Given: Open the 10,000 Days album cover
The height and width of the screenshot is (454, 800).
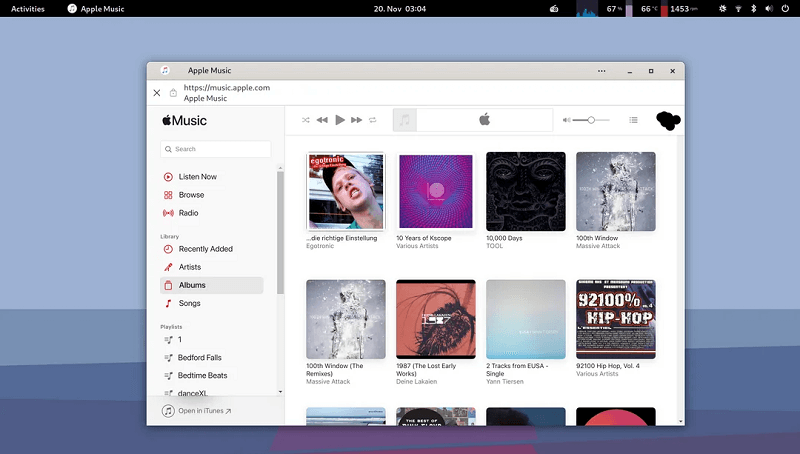Looking at the screenshot, I should click(526, 191).
